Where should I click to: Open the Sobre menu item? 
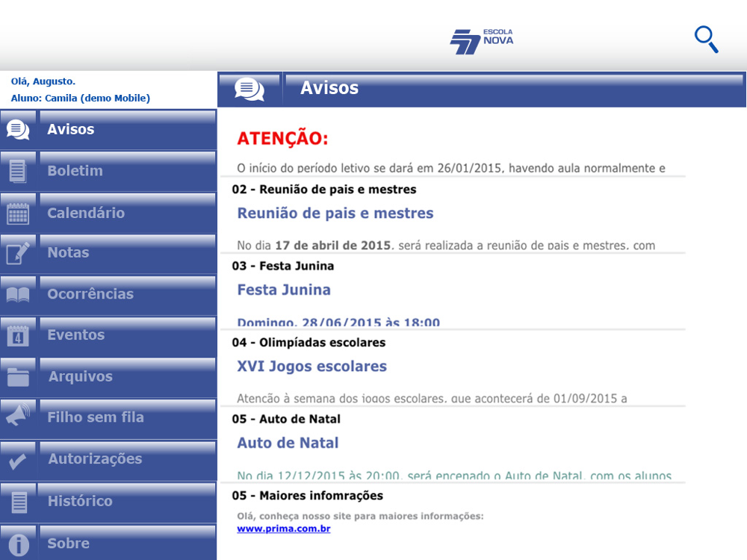click(108, 543)
